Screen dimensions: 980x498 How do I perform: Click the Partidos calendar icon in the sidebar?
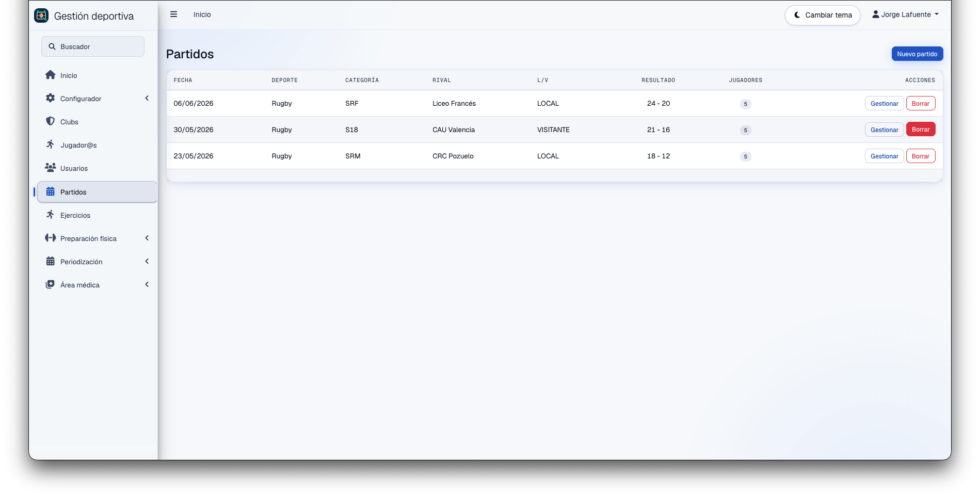[50, 191]
